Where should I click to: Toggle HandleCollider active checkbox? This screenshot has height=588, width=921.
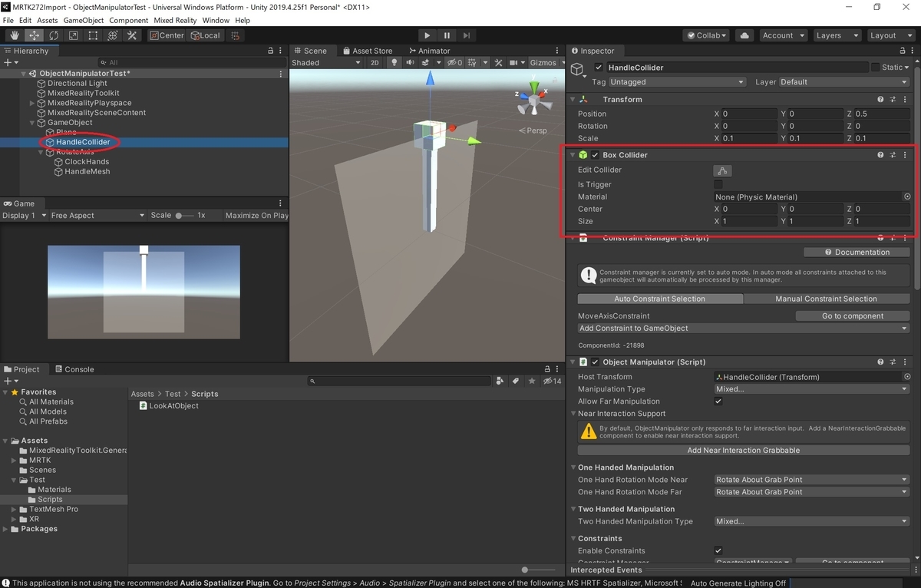tap(599, 68)
